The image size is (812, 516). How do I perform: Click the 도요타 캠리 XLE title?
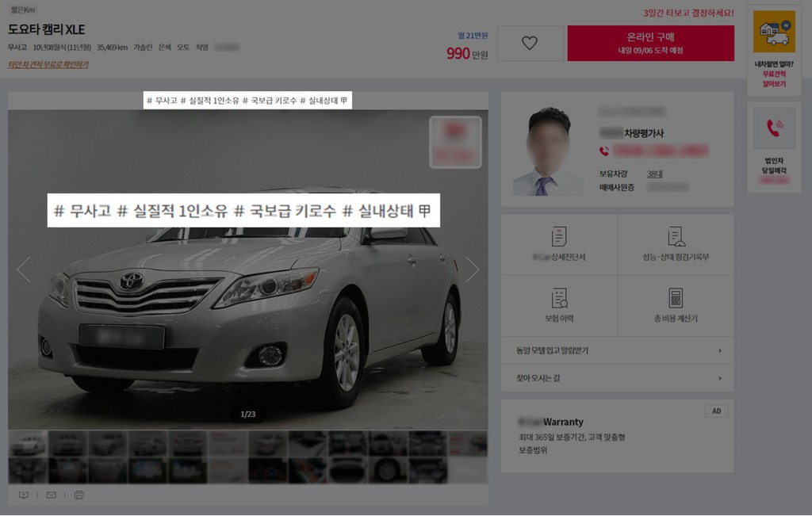tap(47, 29)
